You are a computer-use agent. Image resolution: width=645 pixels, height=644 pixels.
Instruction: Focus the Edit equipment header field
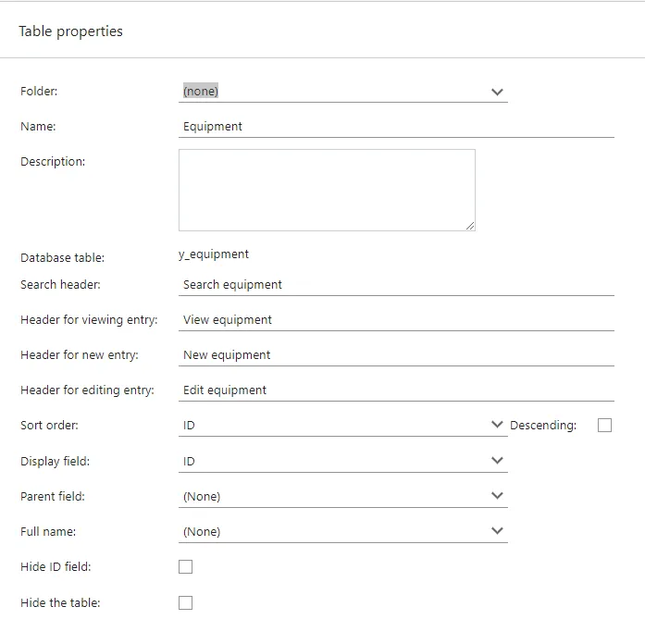click(396, 390)
